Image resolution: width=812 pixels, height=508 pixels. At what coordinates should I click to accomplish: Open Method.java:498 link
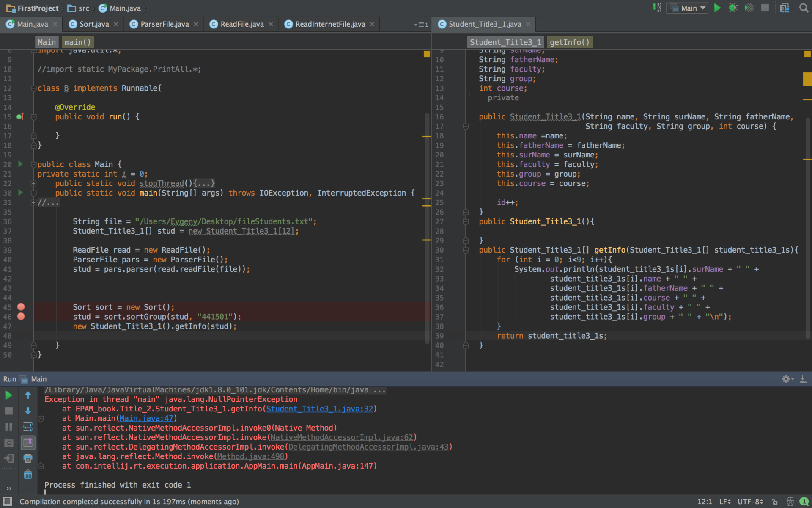pos(251,456)
